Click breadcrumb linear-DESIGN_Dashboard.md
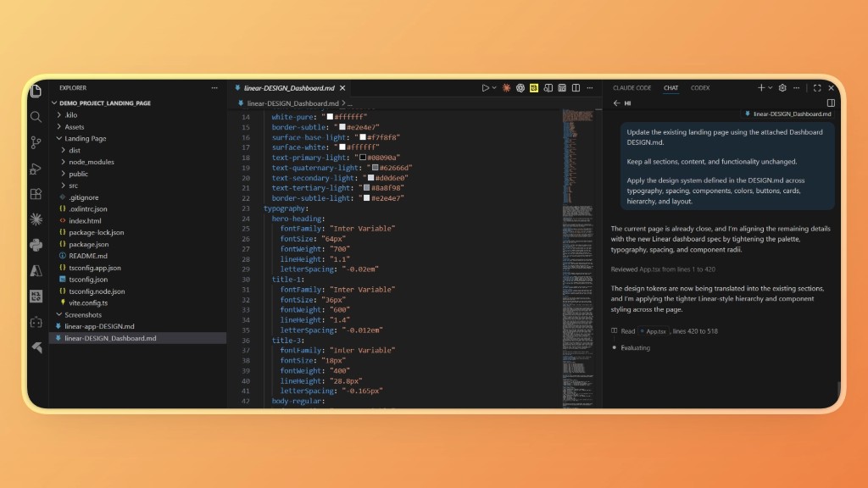This screenshot has height=488, width=868. click(292, 103)
